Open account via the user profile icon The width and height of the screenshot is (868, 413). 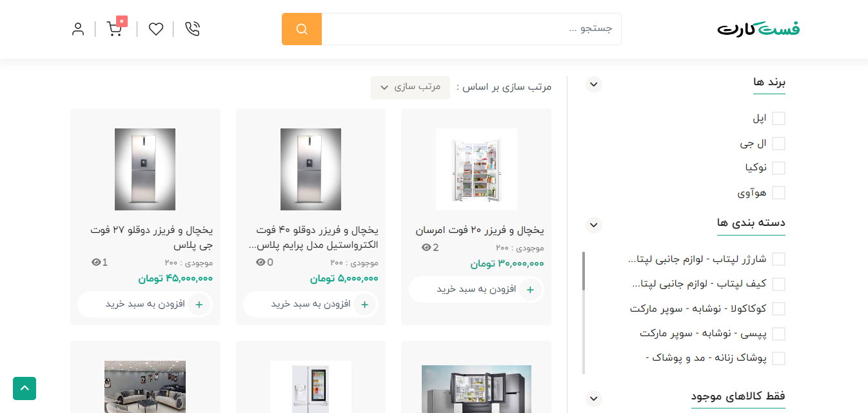(x=78, y=29)
